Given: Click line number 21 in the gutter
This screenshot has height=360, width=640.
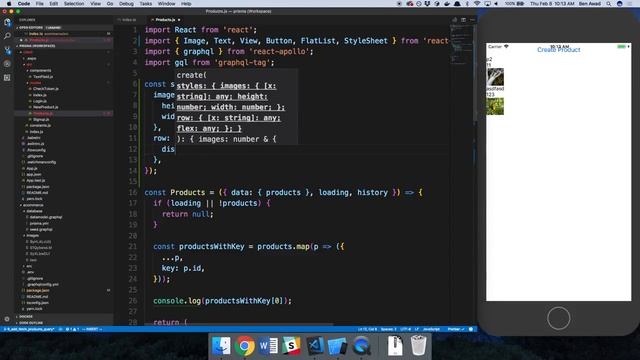Looking at the screenshot, I should click(133, 247).
